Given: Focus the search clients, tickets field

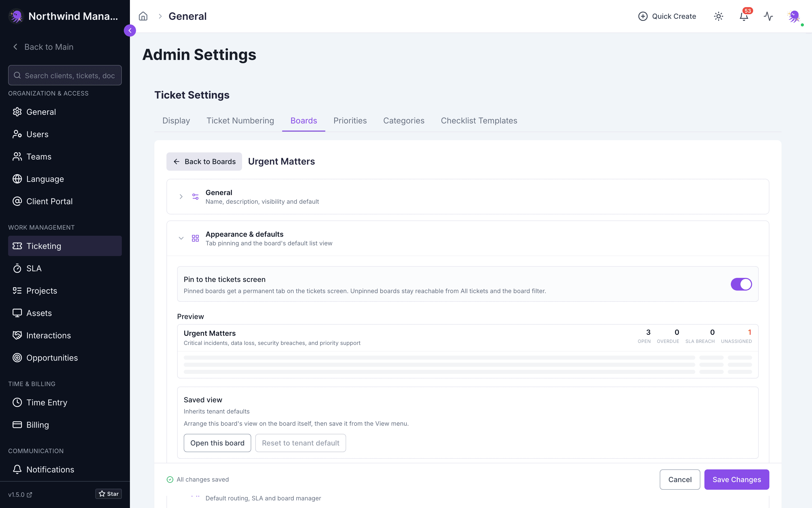Looking at the screenshot, I should point(65,75).
